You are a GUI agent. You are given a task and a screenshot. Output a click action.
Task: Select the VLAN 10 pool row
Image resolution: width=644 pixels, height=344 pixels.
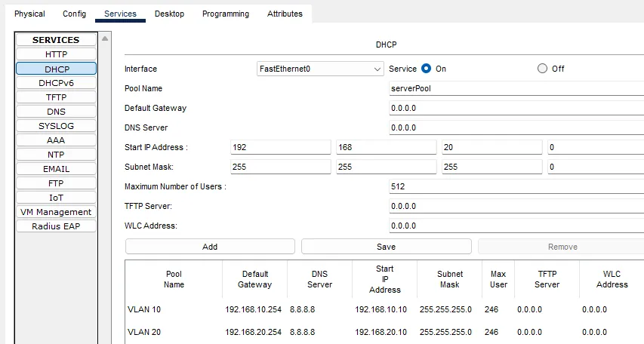point(384,309)
